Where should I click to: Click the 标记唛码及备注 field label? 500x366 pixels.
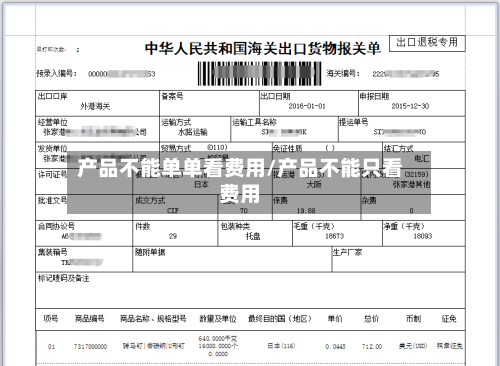coord(63,278)
